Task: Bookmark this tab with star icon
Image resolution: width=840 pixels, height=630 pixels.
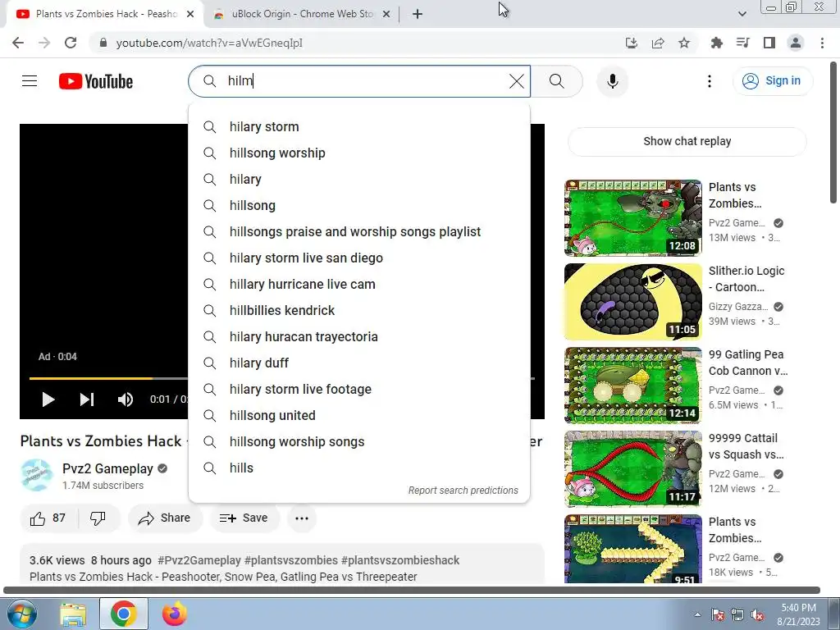Action: 684,43
